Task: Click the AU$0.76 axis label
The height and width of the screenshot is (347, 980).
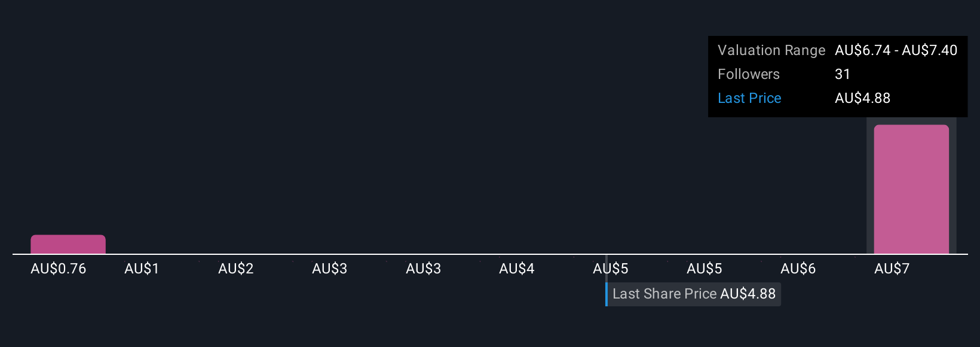Action: coord(59,269)
